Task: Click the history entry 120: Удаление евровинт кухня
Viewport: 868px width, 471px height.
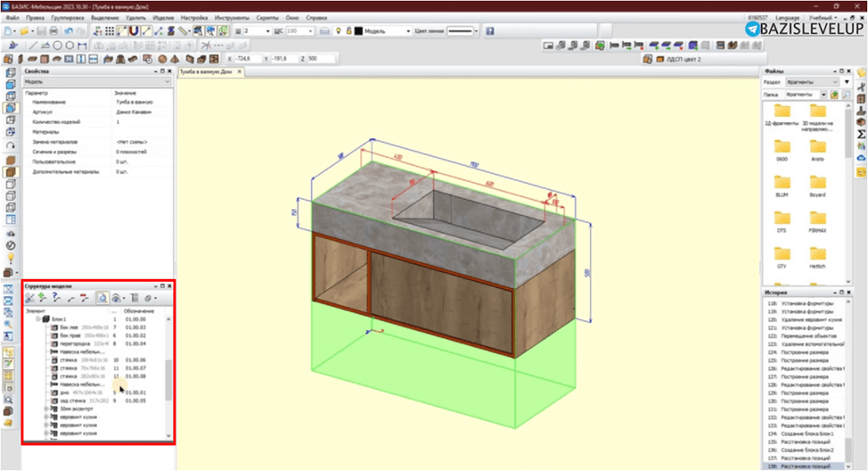Action: click(x=806, y=319)
